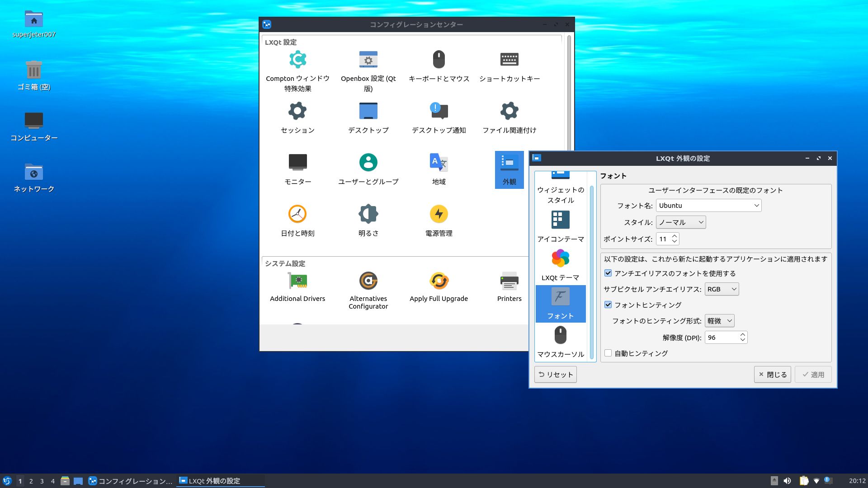Image resolution: width=868 pixels, height=488 pixels.
Task: Open the power management icon
Action: point(439,215)
